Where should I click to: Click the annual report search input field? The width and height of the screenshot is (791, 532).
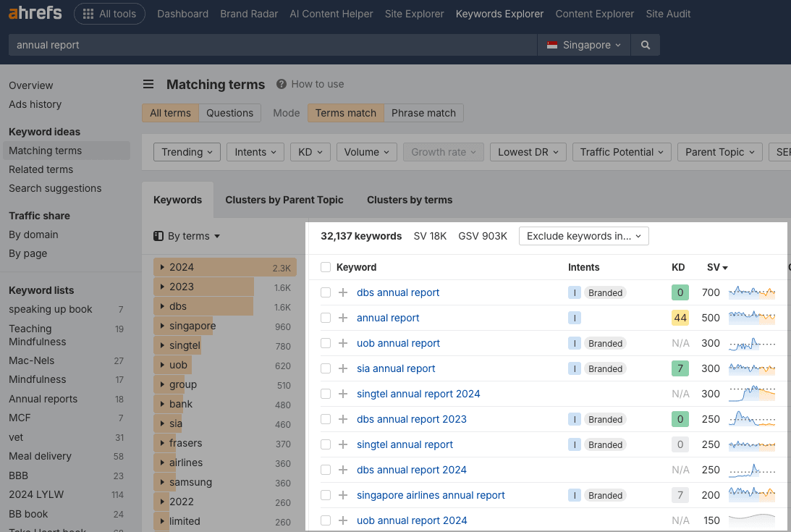coord(271,45)
